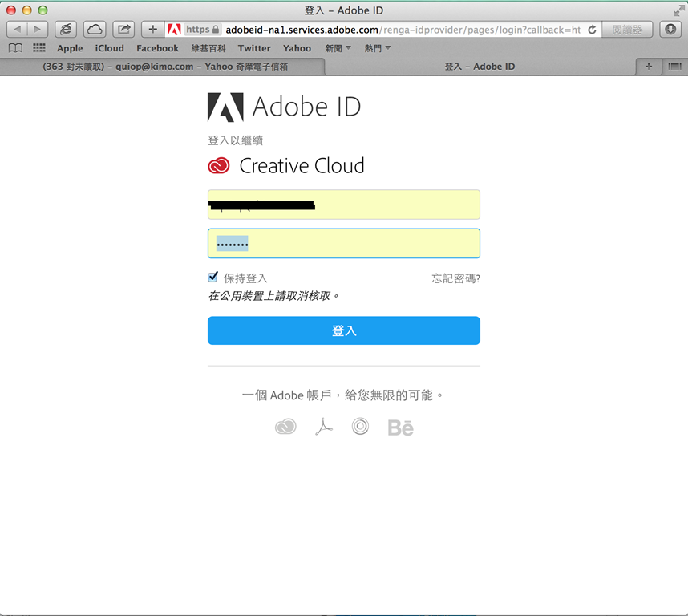
Task: Open Top Sites grid icon
Action: pos(39,48)
